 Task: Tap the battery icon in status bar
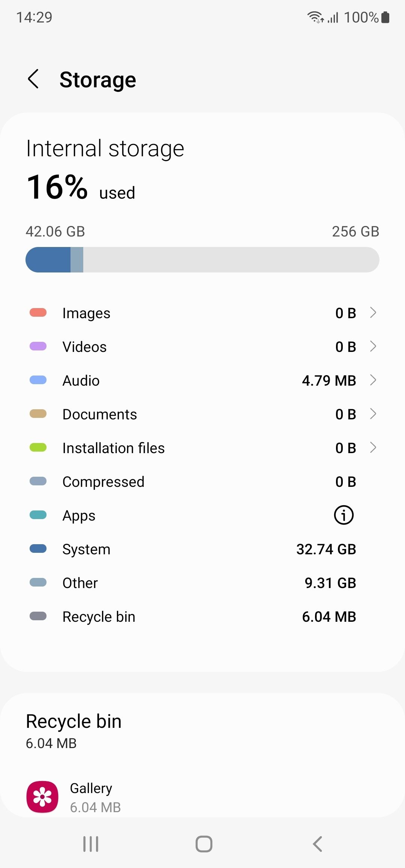click(x=385, y=17)
